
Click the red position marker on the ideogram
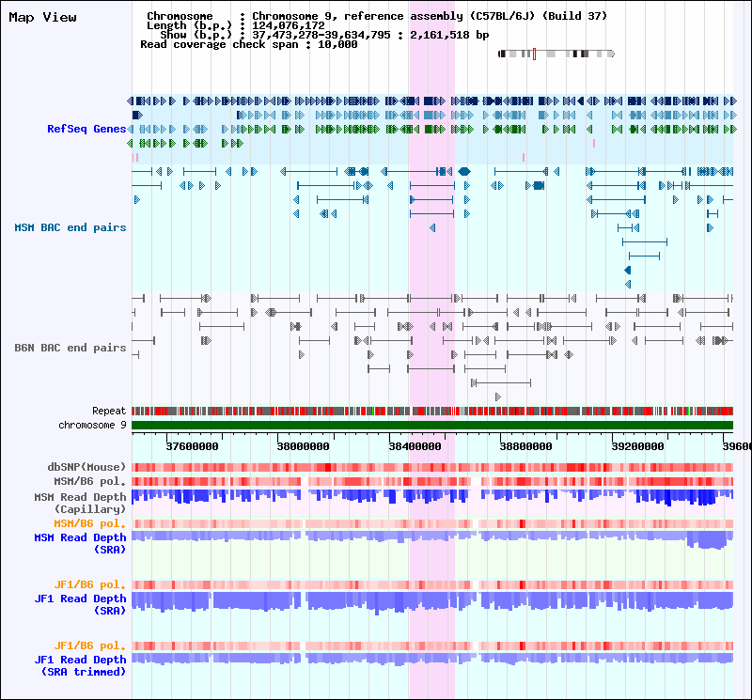tap(534, 54)
